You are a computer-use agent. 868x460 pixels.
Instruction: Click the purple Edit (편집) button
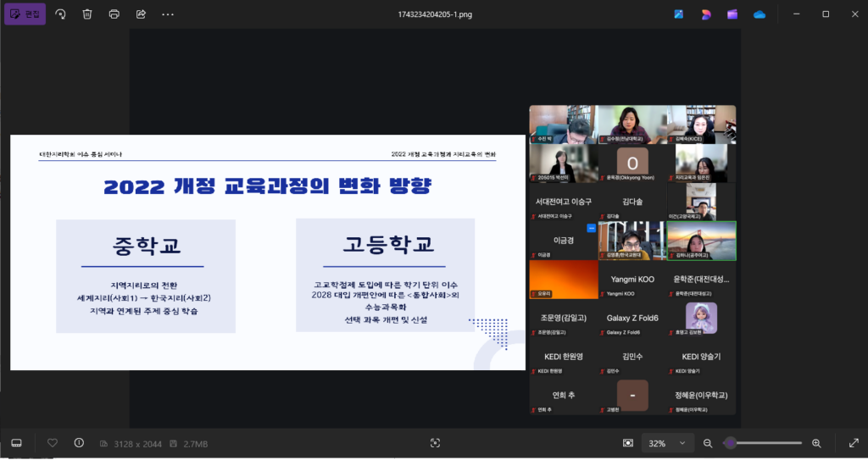pyautogui.click(x=25, y=14)
